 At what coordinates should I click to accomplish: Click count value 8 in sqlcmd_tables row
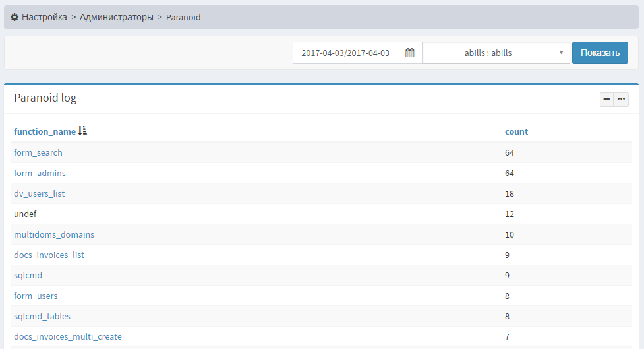(x=508, y=317)
